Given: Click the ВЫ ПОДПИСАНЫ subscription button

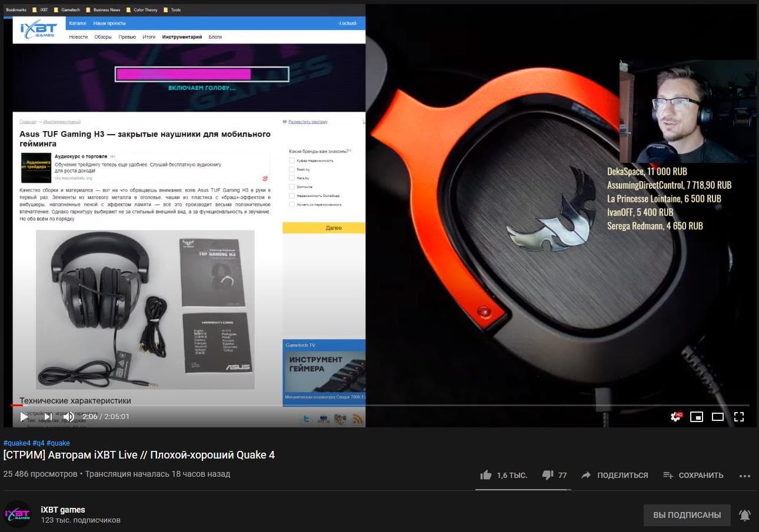Looking at the screenshot, I should click(x=687, y=515).
